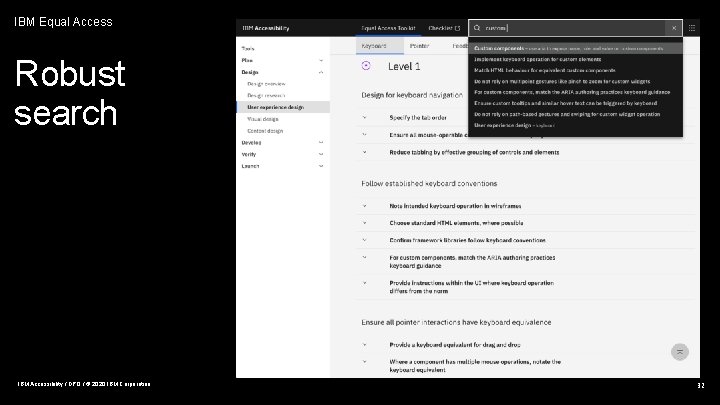The width and height of the screenshot is (720, 405).
Task: Expand Provide keyboard equivalent for drag and drop
Action: tap(365, 345)
